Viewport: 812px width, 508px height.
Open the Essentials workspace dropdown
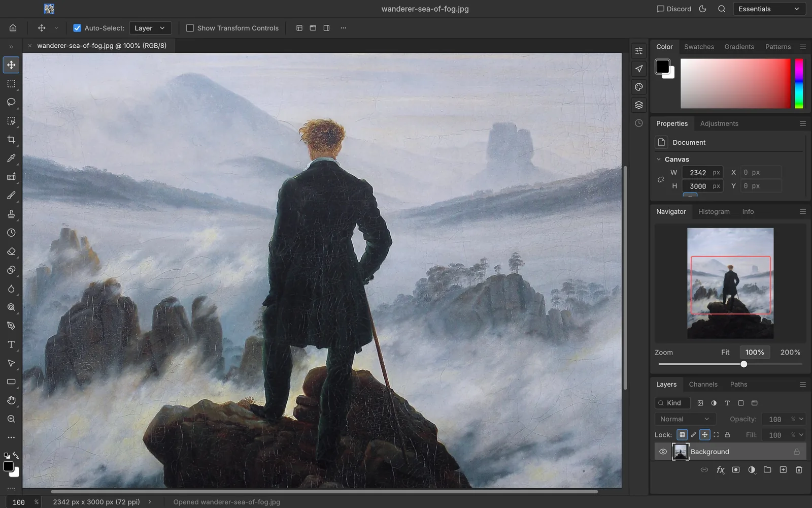[769, 9]
